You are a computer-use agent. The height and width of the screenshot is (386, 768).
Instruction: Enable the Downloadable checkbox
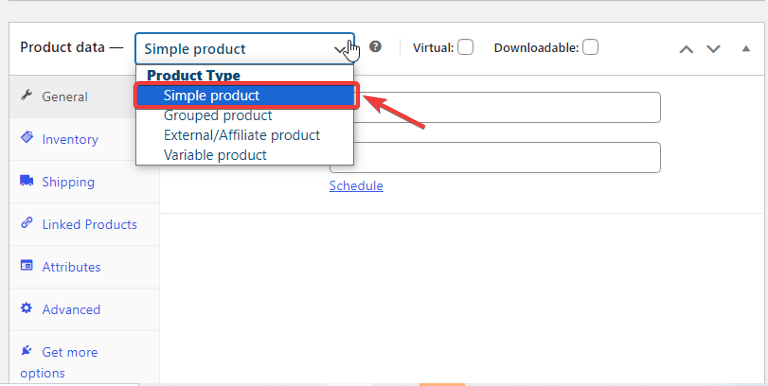pyautogui.click(x=590, y=48)
